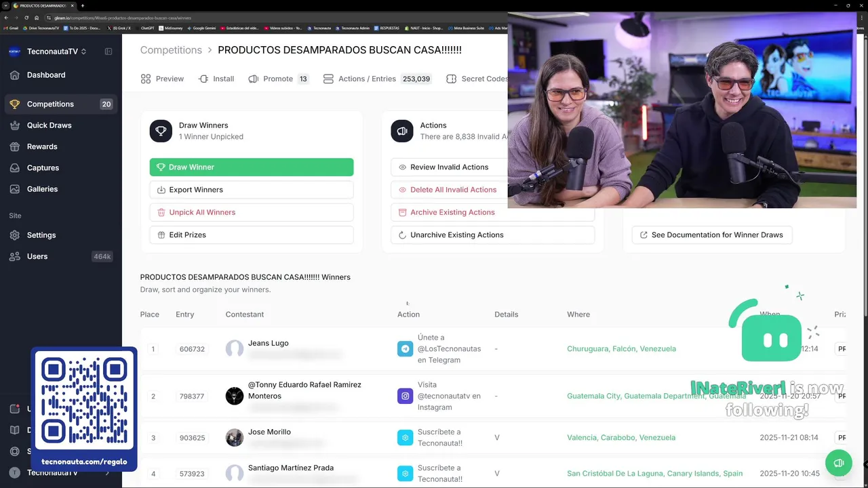Switch to the Promote tab
The image size is (868, 488).
point(278,79)
